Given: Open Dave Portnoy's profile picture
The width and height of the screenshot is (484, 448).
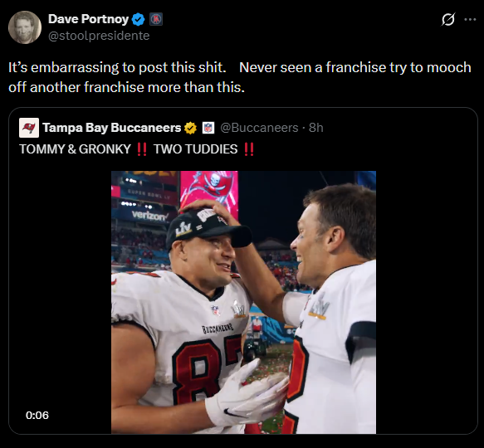Looking at the screenshot, I should tap(25, 27).
